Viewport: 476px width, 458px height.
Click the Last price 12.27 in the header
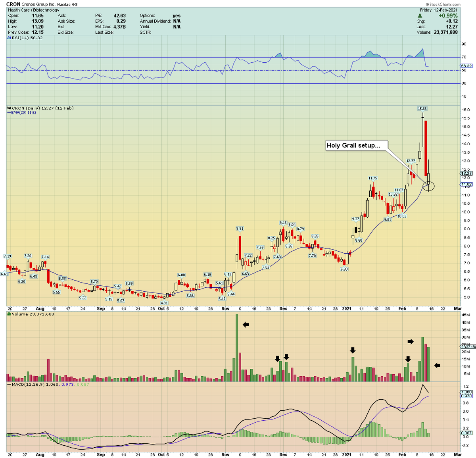452,27
